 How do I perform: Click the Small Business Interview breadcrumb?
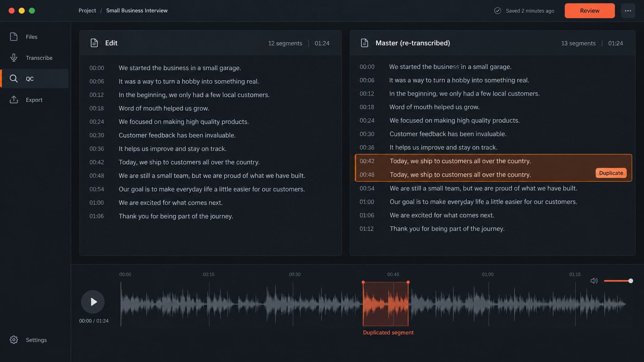click(137, 10)
